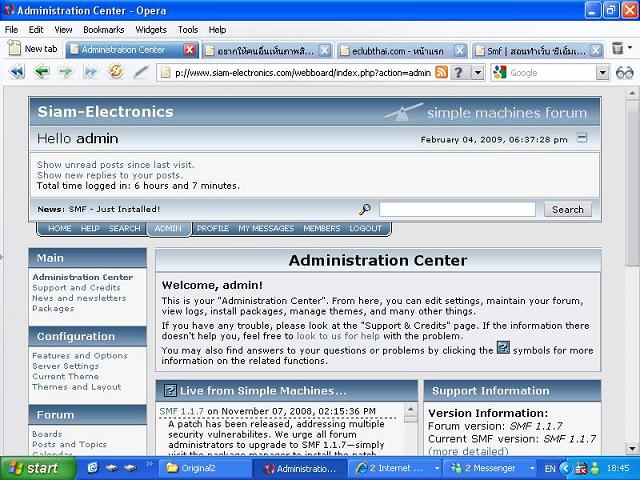Open PROFILE in forum menu

pyautogui.click(x=213, y=228)
